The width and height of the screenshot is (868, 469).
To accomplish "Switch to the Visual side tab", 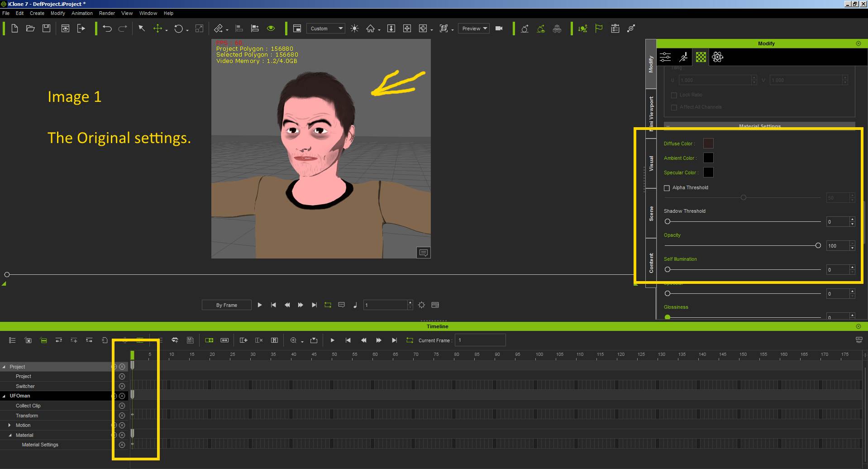I will click(651, 163).
